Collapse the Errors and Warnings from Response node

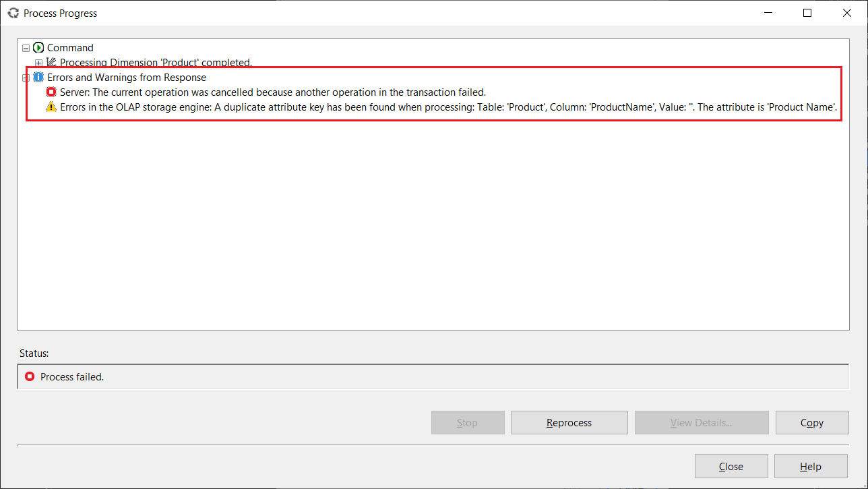pos(26,78)
